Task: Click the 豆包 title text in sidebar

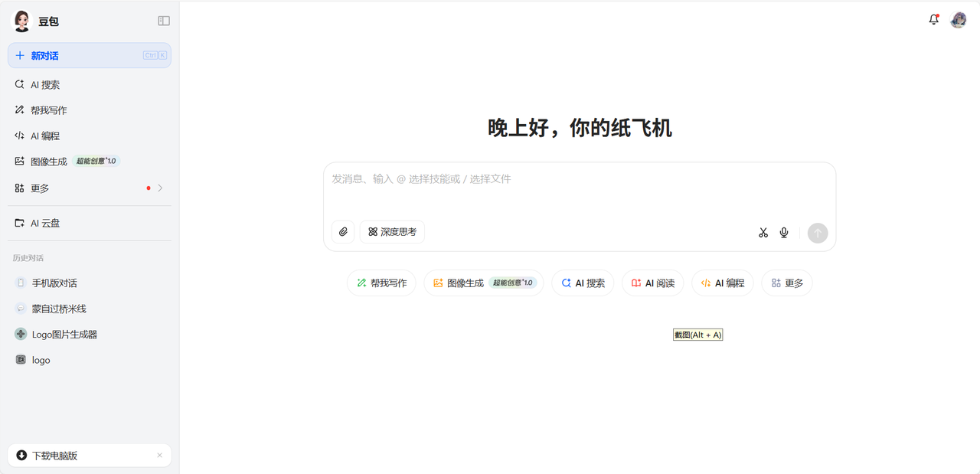Action: [x=48, y=21]
